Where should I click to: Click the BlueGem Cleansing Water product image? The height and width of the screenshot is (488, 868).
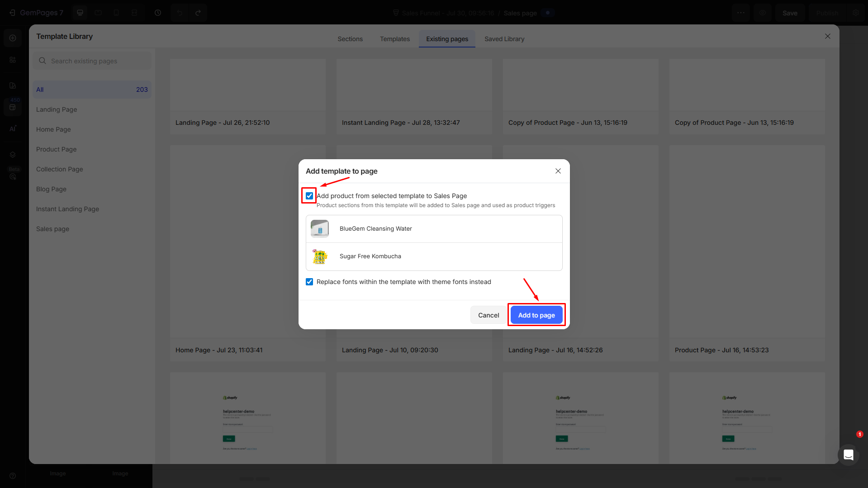(x=320, y=229)
